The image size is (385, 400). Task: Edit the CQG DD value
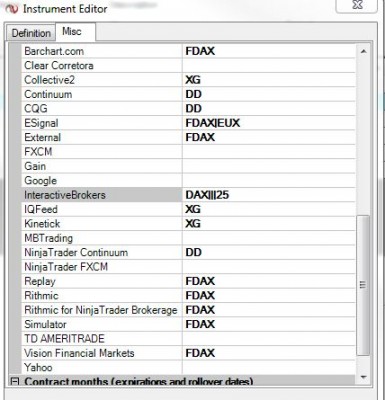point(269,109)
